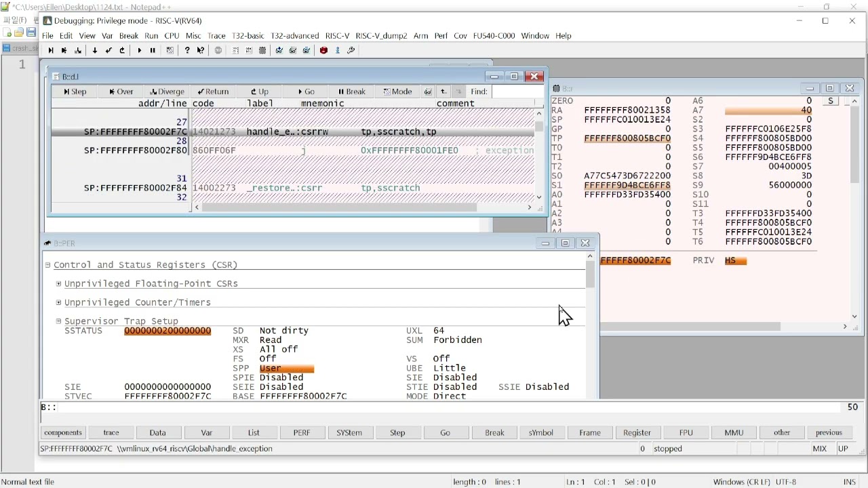Click the components softkey button
Viewport: 868px width, 488px height.
pyautogui.click(x=63, y=432)
